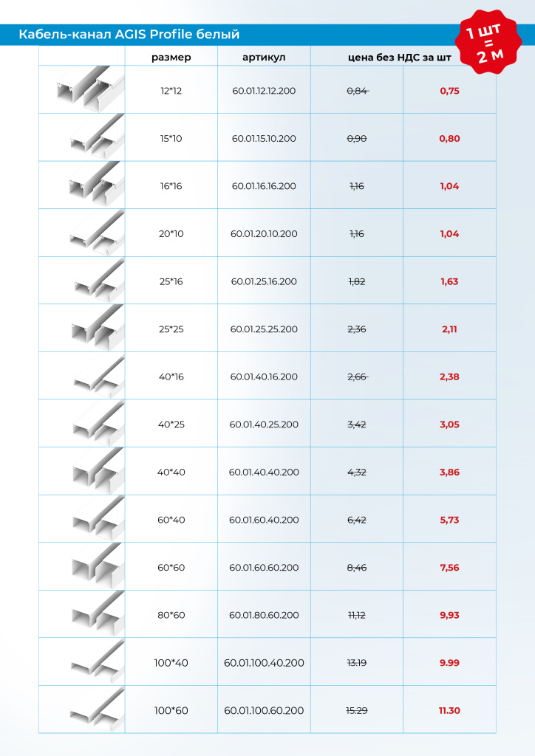Select the 60*40 size cell
Viewport: 535px width, 756px height.
tap(171, 520)
